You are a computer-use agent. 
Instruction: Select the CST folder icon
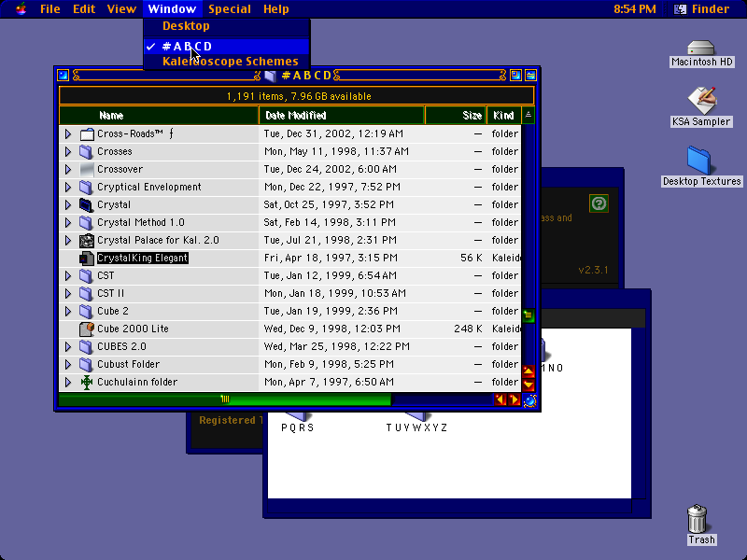(86, 275)
